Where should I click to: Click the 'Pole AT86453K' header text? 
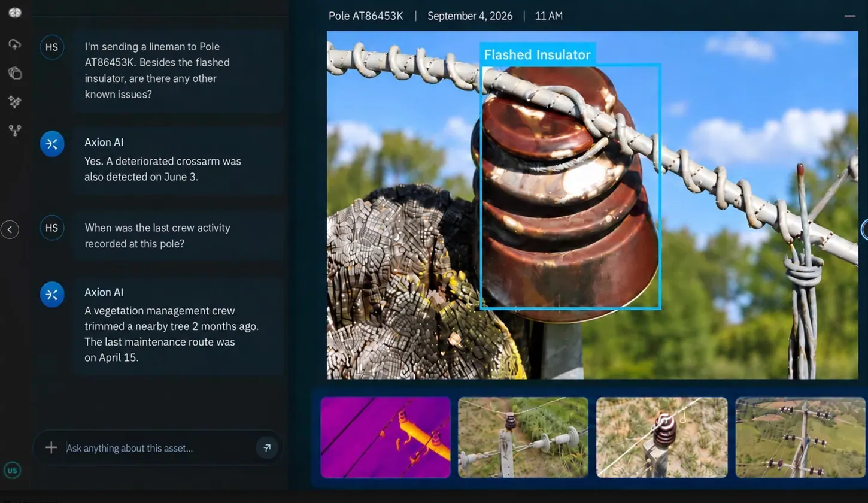click(366, 16)
